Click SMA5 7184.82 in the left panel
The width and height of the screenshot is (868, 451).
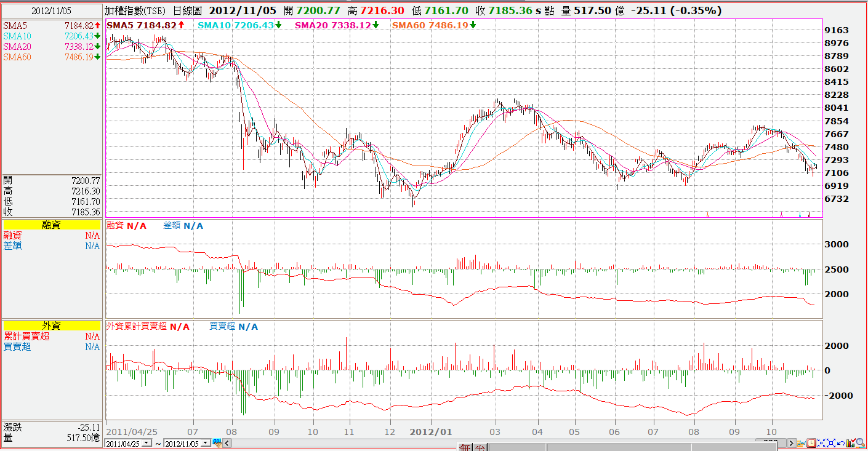tap(52, 26)
